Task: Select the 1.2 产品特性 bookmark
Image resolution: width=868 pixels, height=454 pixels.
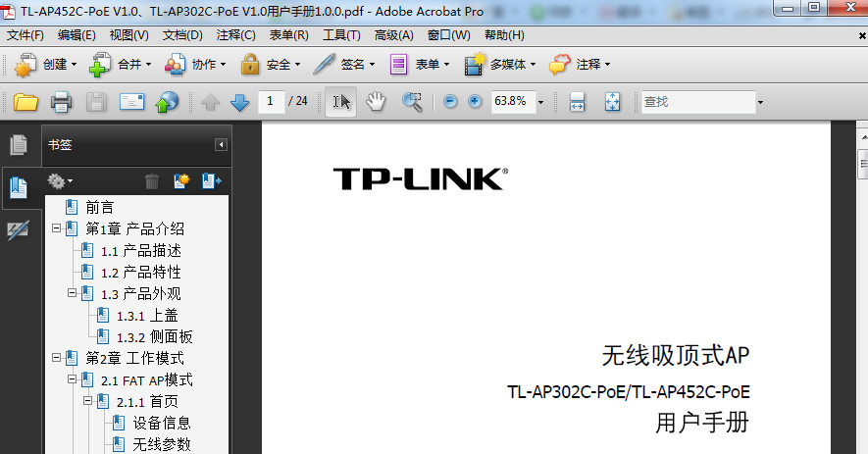Action: coord(140,273)
